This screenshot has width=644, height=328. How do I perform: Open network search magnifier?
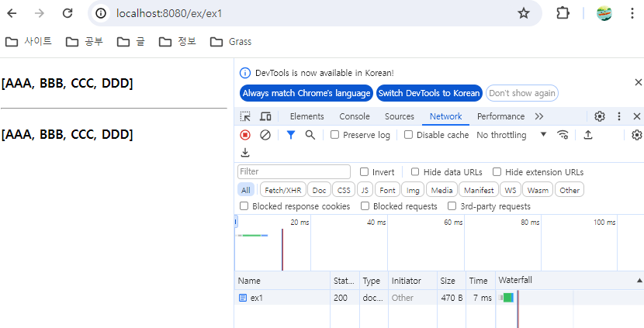[310, 135]
